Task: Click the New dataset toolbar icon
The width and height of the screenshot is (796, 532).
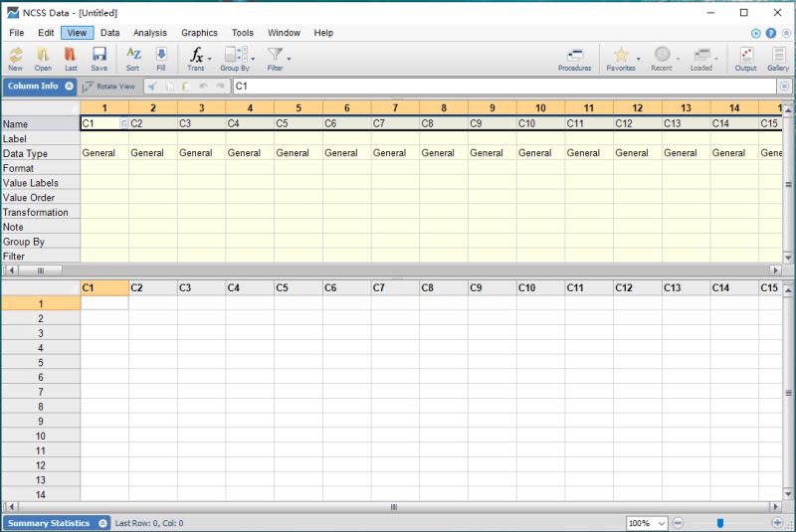Action: point(16,59)
